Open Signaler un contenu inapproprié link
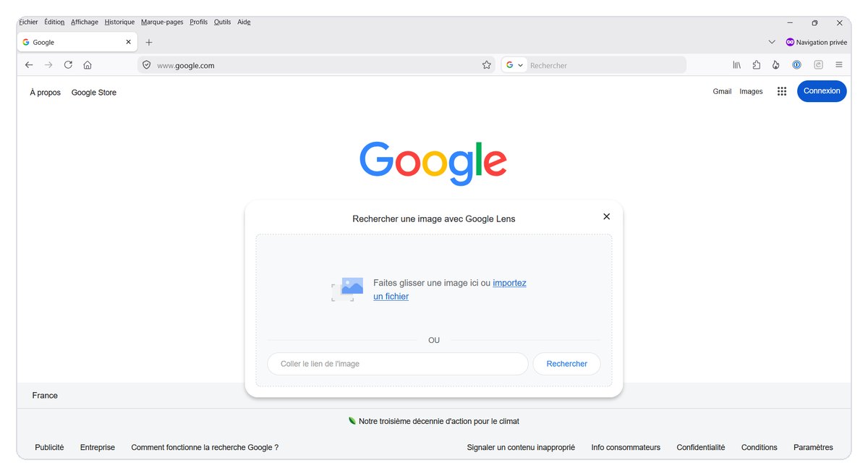This screenshot has width=868, height=476. pyautogui.click(x=521, y=448)
